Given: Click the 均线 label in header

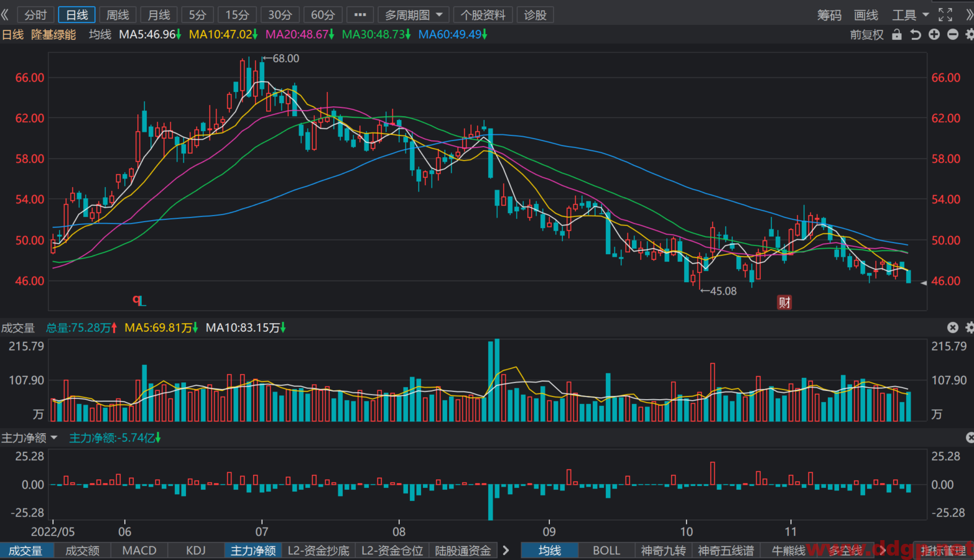Looking at the screenshot, I should [x=100, y=35].
